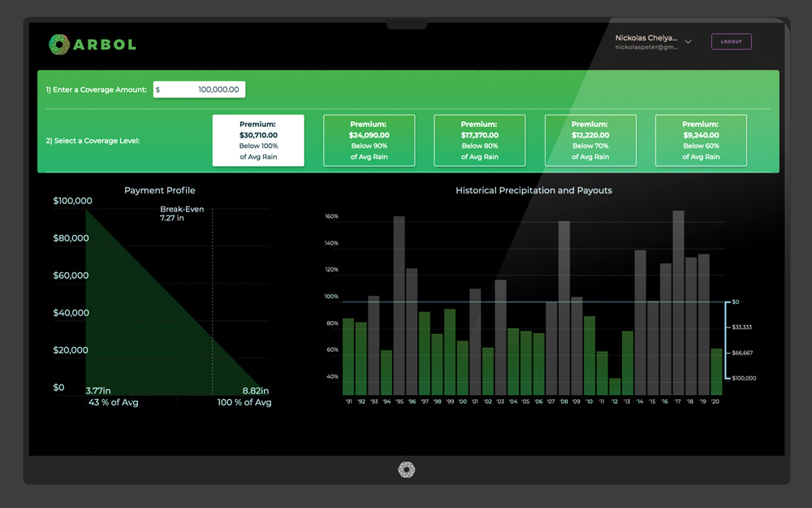
Task: Click the 160% precipitation axis label
Action: pyautogui.click(x=331, y=216)
